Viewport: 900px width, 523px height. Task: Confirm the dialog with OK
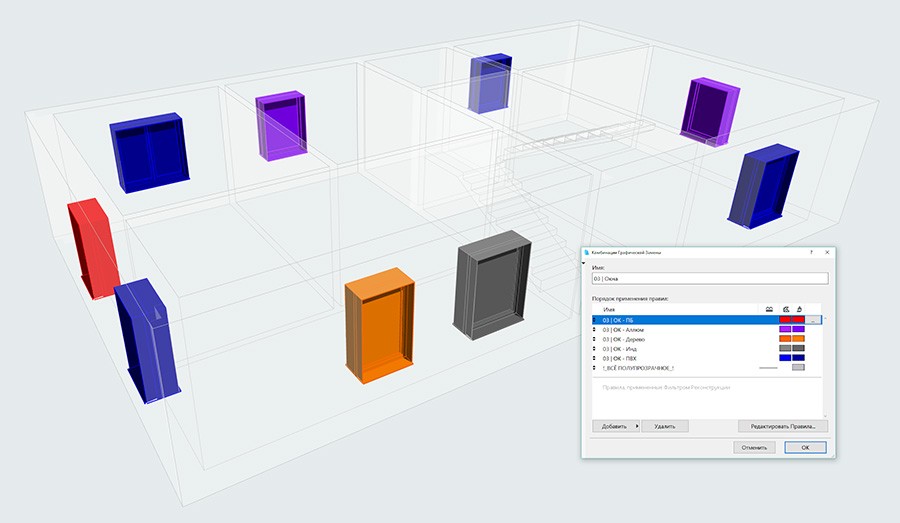[805, 447]
